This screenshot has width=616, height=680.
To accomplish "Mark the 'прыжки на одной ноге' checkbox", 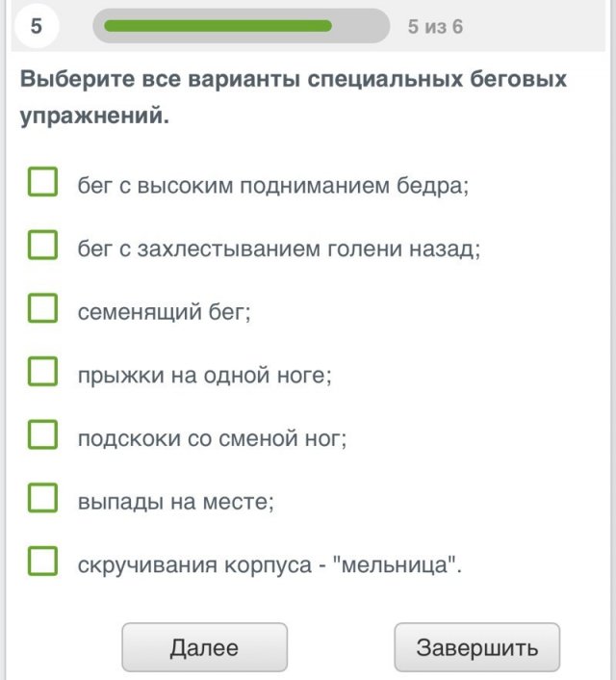I will coord(43,371).
